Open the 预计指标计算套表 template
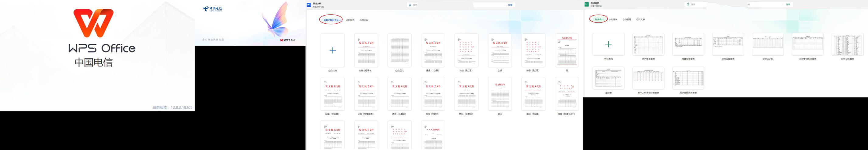Viewport: 868px width, 150px height. tap(688, 78)
